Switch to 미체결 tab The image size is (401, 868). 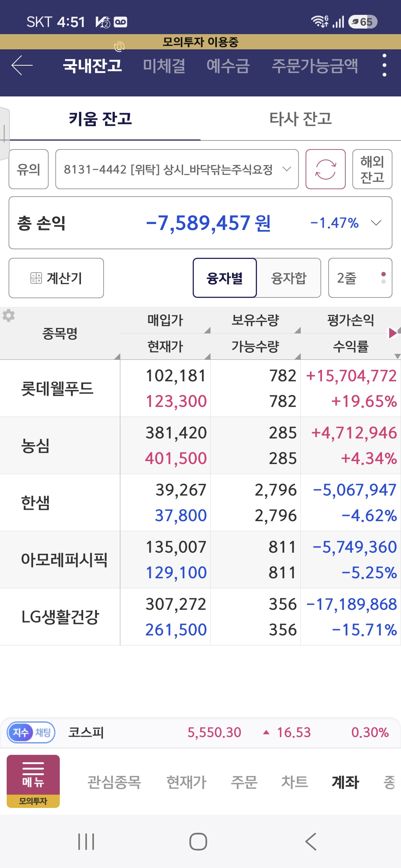tap(164, 66)
